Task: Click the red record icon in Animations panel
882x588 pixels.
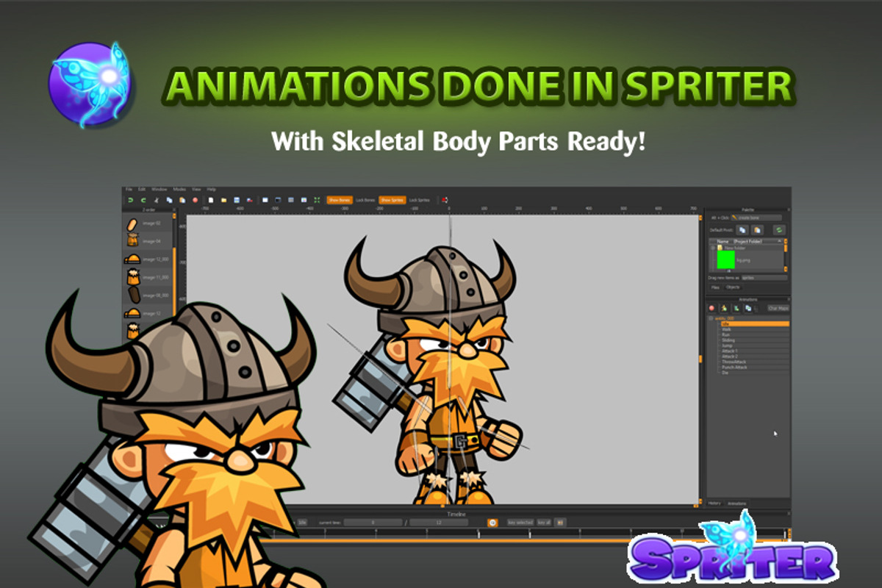Action: 711,308
